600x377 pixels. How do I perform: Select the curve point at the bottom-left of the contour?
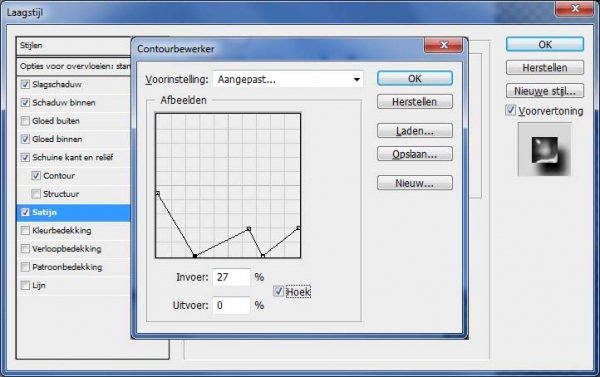click(x=195, y=256)
